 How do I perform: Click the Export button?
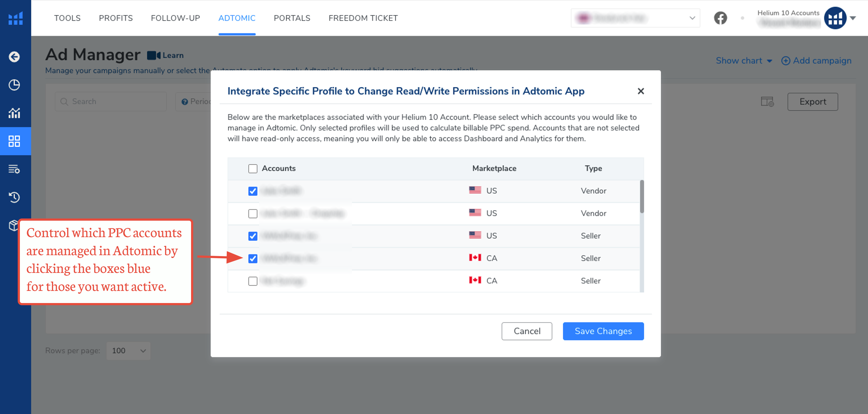coord(812,101)
